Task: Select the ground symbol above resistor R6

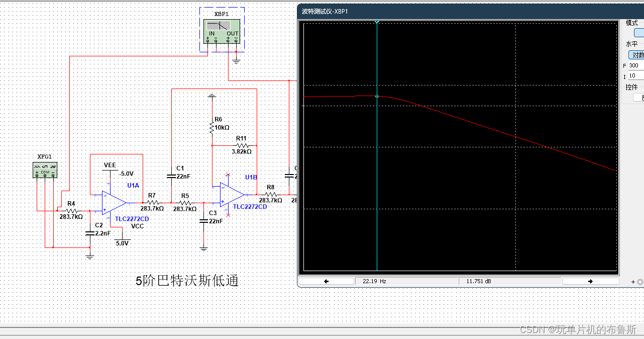Action: point(212,95)
